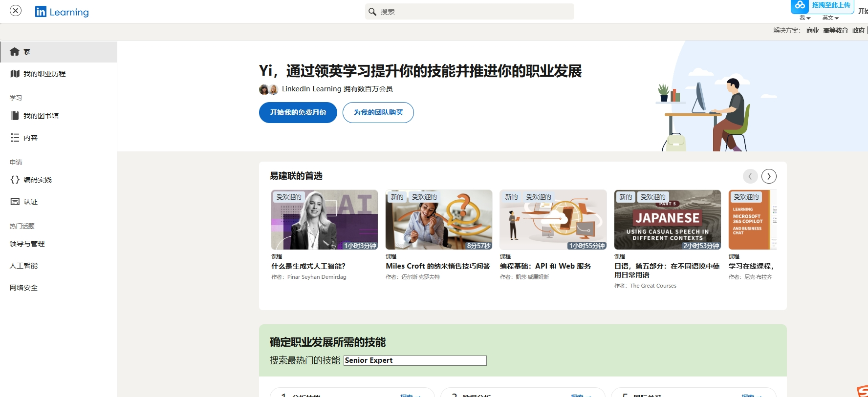Open the Miles Croft 的纳米销售技巧问答 title

click(x=438, y=266)
